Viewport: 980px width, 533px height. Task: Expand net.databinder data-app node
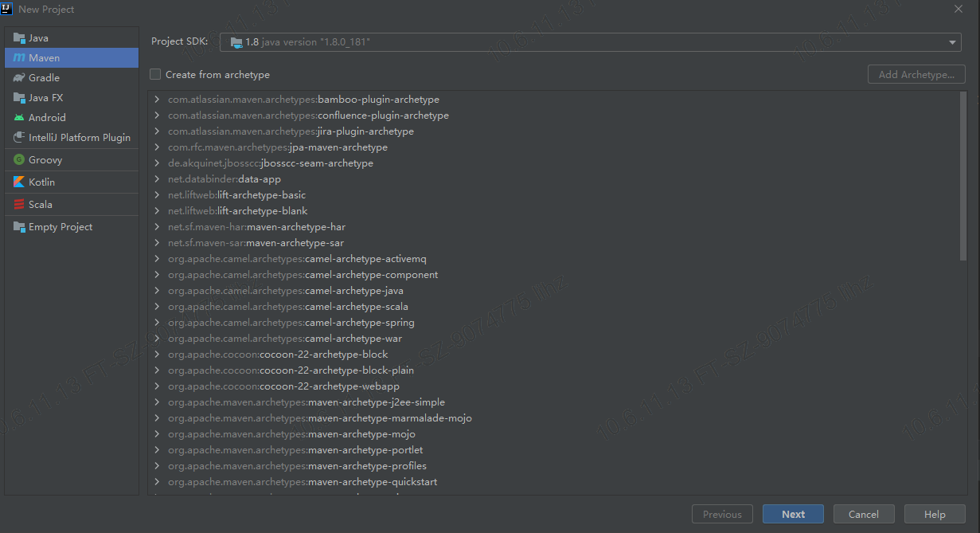(158, 179)
